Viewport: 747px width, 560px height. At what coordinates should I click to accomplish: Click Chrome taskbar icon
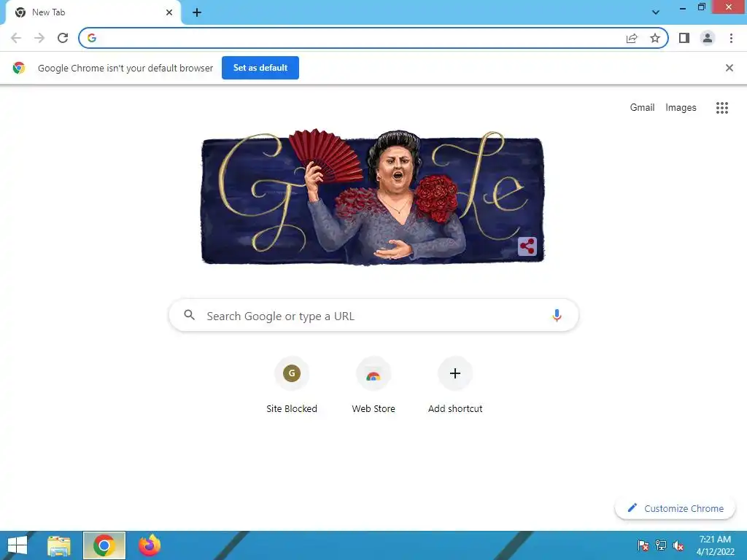coord(104,545)
